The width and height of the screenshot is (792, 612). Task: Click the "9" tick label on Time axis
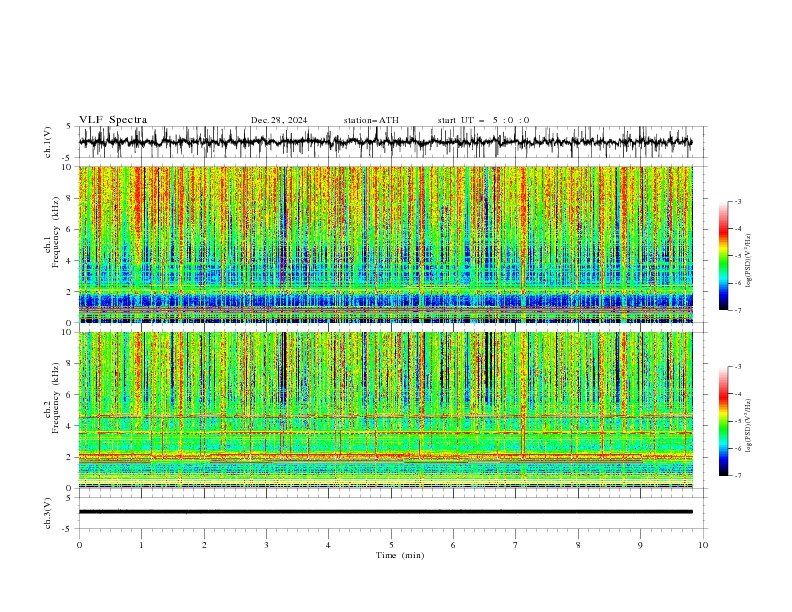(640, 545)
